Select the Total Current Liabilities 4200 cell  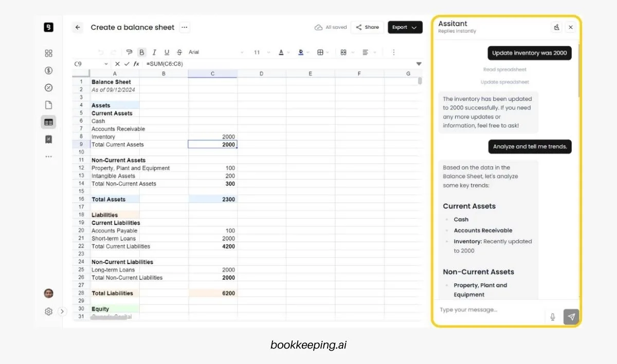pyautogui.click(x=213, y=246)
